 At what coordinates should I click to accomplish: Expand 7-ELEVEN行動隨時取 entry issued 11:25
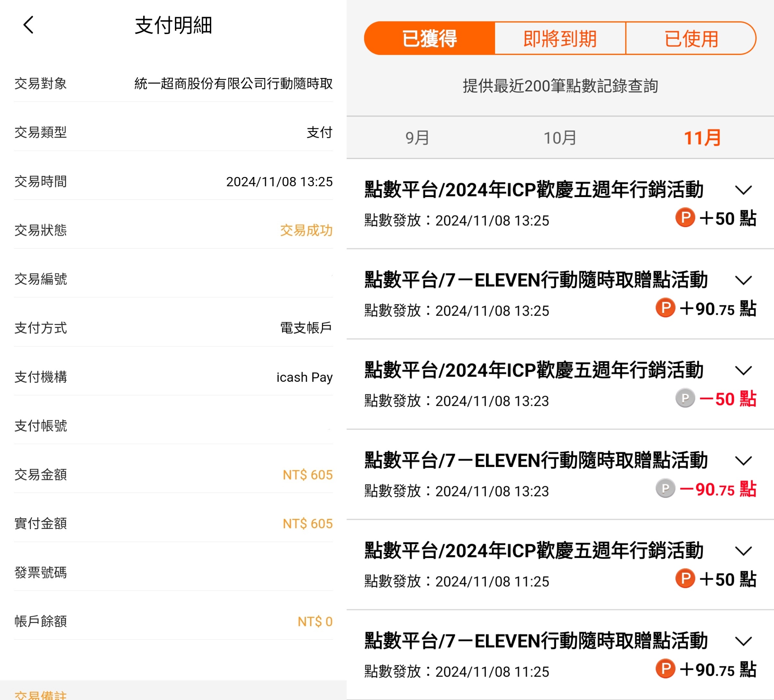(743, 641)
